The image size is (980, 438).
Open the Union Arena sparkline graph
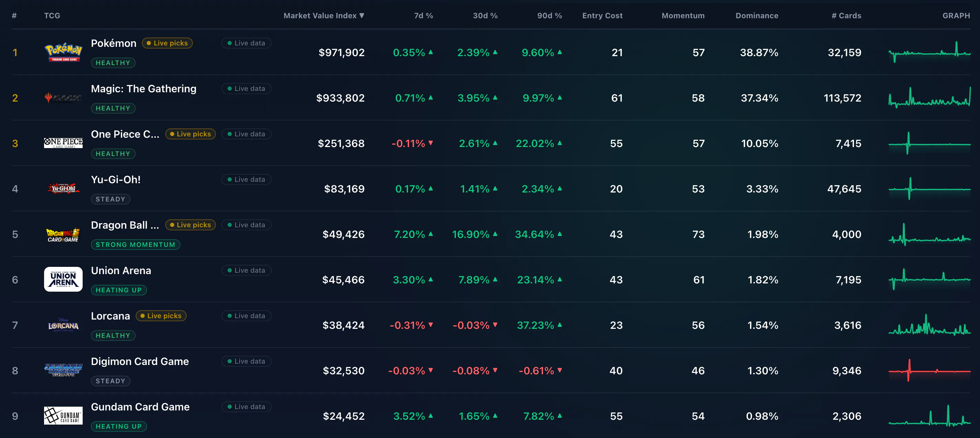coord(929,279)
